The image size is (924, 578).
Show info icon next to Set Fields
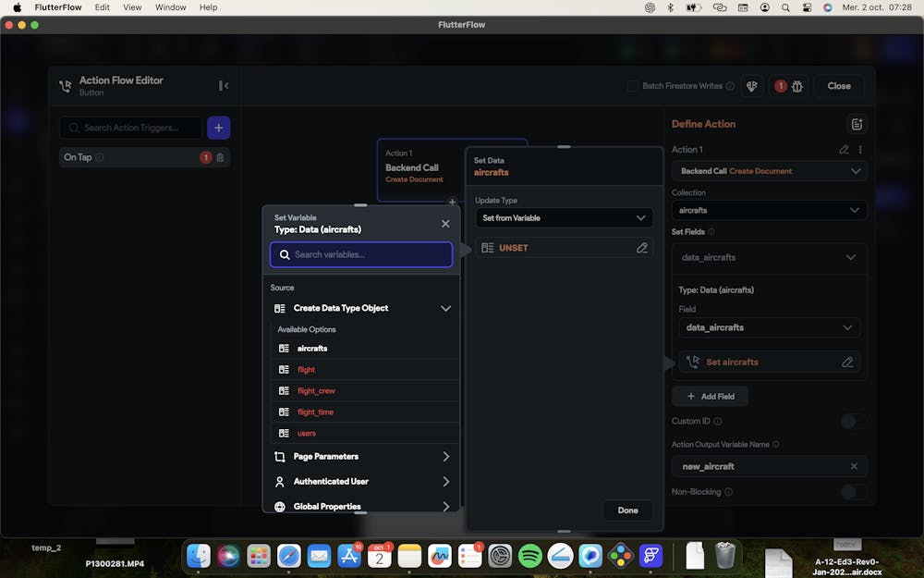coord(711,232)
